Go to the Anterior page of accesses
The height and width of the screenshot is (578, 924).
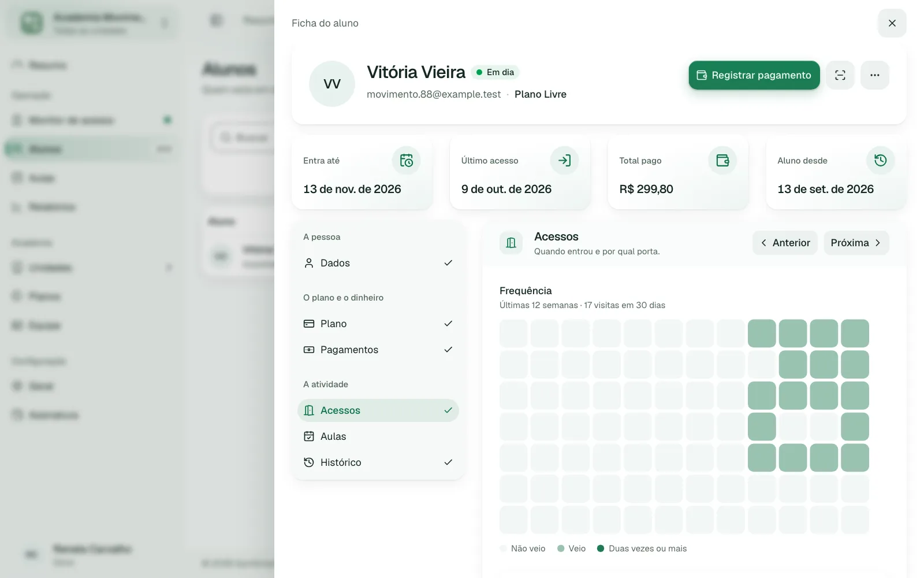point(785,243)
